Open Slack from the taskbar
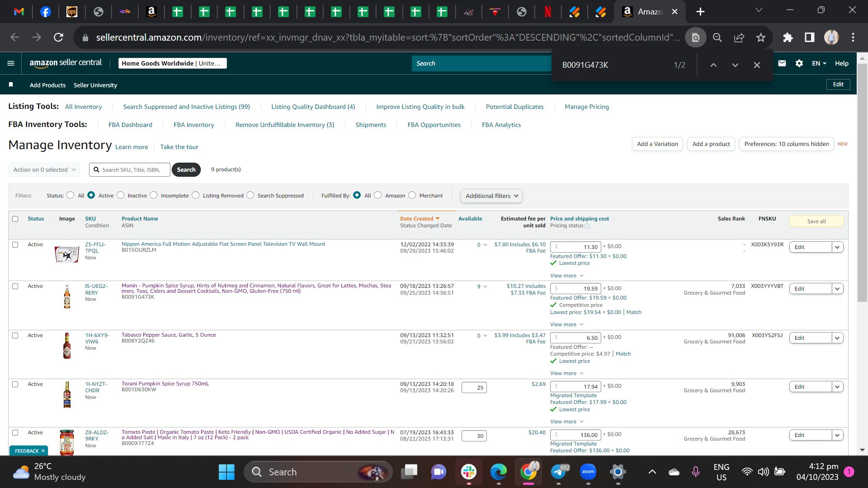The height and width of the screenshot is (488, 868). click(469, 472)
